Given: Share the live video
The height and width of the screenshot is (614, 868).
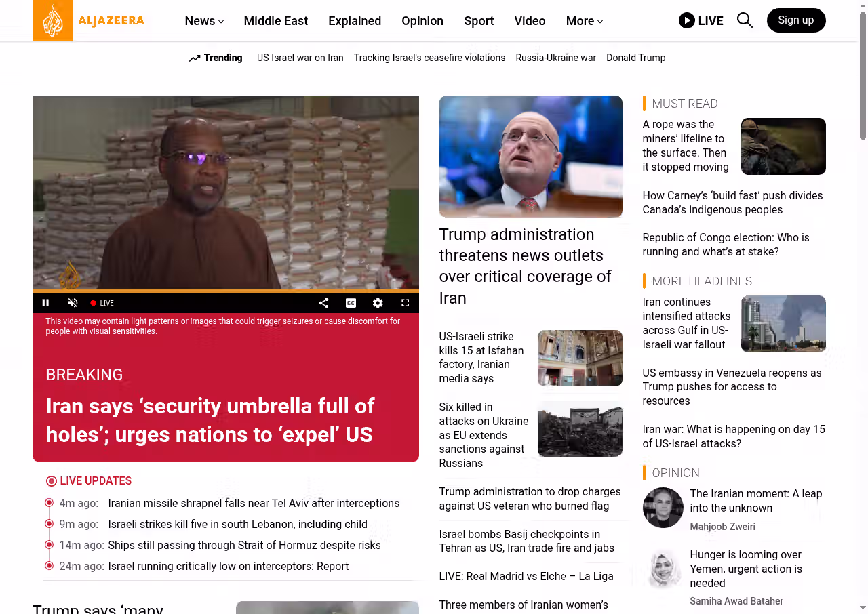Looking at the screenshot, I should [x=323, y=303].
